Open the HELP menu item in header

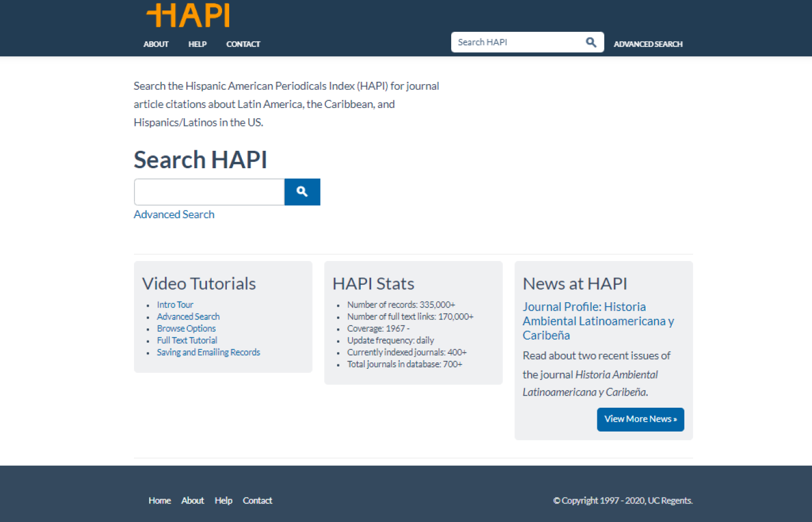tap(197, 44)
